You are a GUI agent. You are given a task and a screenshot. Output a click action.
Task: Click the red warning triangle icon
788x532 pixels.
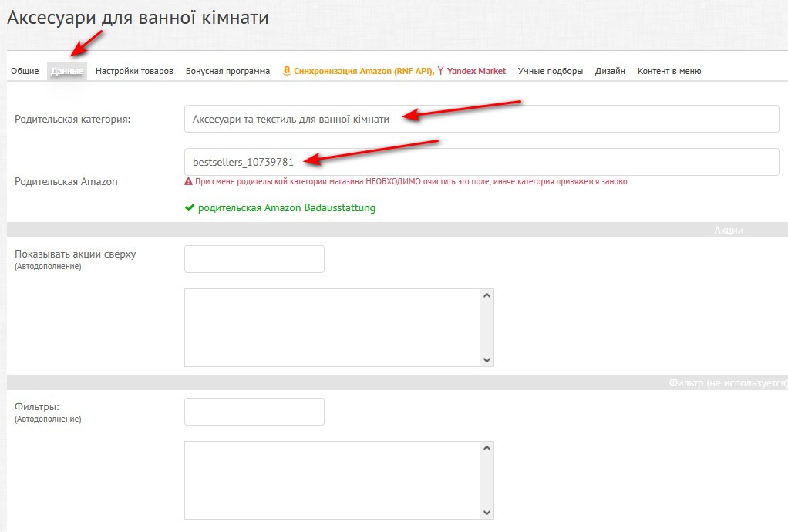tap(188, 182)
